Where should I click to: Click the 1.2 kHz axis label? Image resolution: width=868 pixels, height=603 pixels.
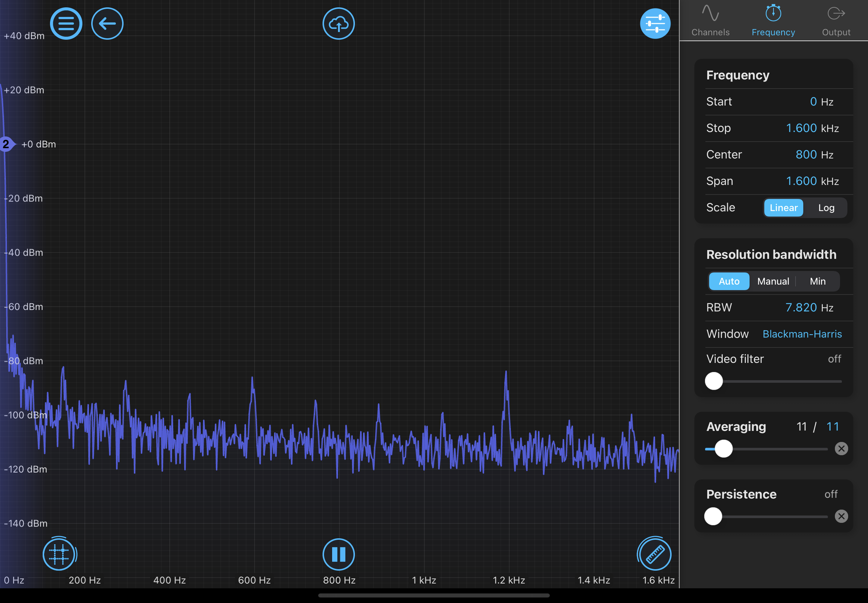point(509,580)
